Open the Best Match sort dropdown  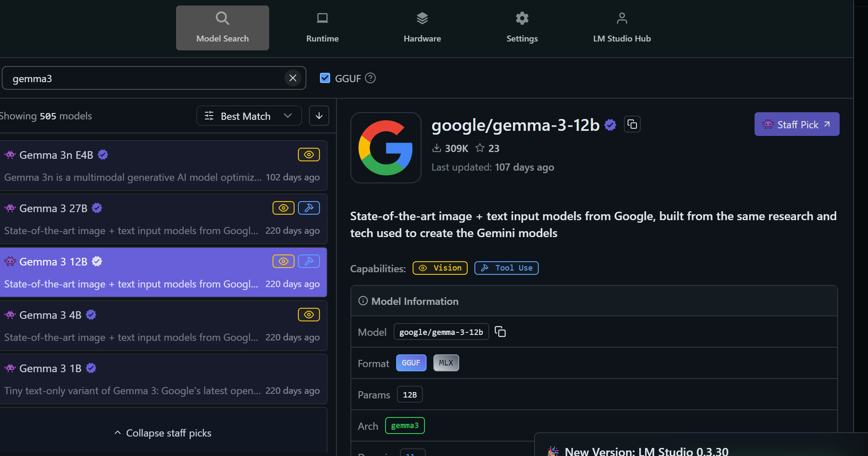248,116
